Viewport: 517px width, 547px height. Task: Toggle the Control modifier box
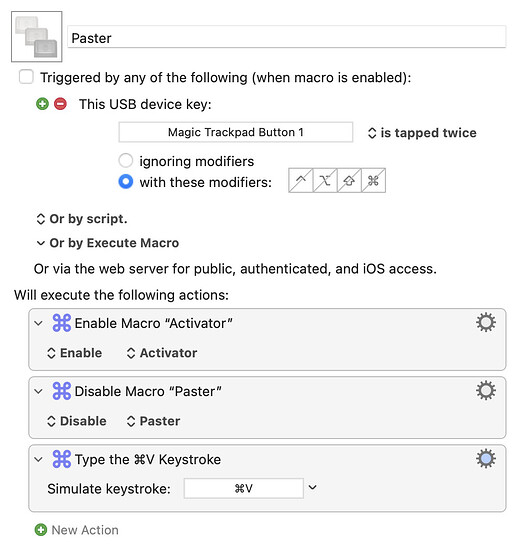pos(300,180)
